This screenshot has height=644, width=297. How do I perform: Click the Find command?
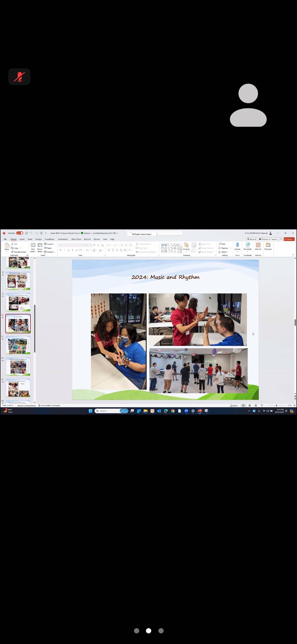[x=222, y=244]
